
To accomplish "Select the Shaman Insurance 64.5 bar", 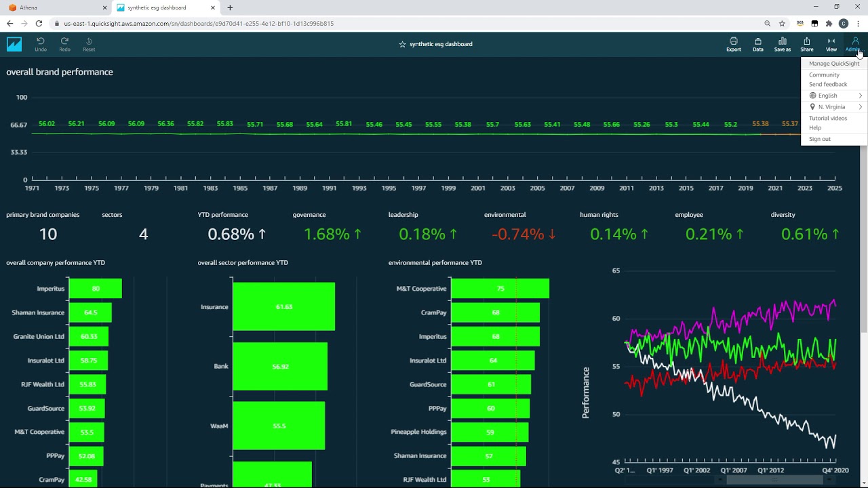I will point(90,312).
